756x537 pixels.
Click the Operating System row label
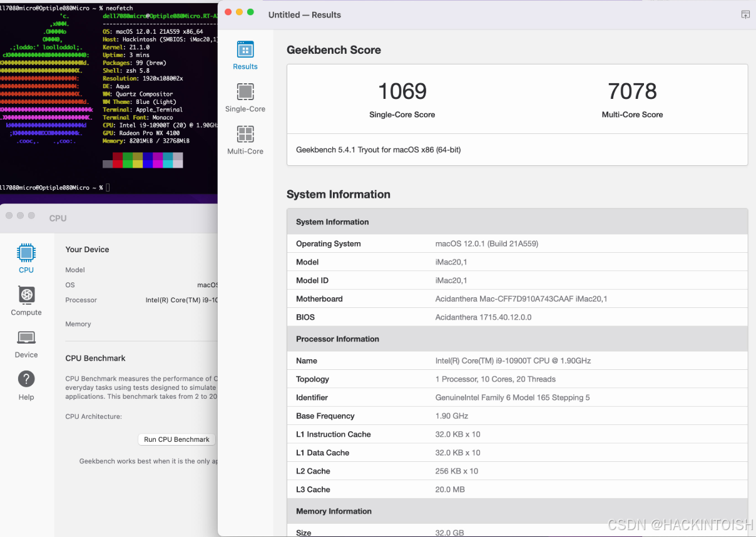point(328,243)
